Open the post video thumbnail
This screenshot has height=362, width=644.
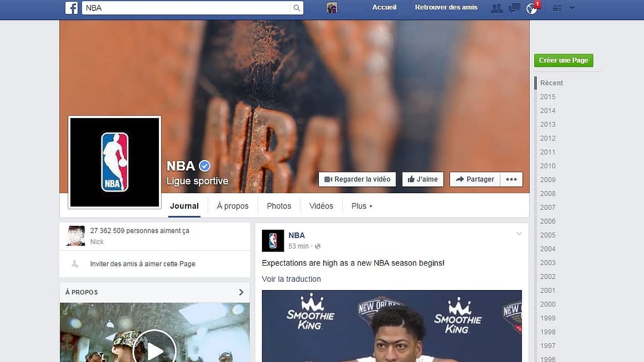[392, 326]
